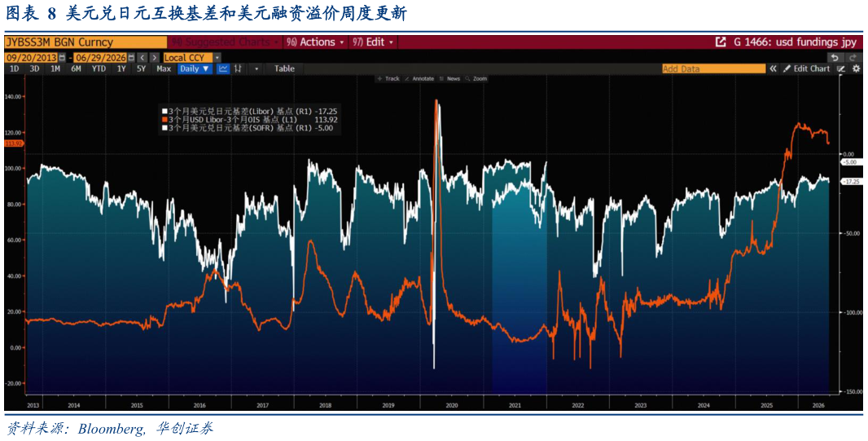Collapse panel with double-chevron icon
The width and height of the screenshot is (868, 441).
[773, 68]
